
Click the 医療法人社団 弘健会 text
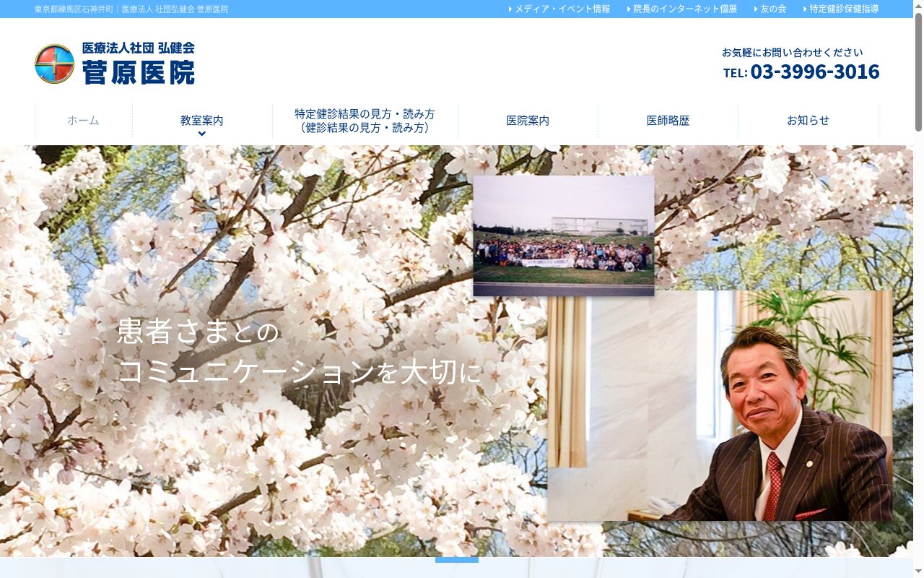coord(139,48)
